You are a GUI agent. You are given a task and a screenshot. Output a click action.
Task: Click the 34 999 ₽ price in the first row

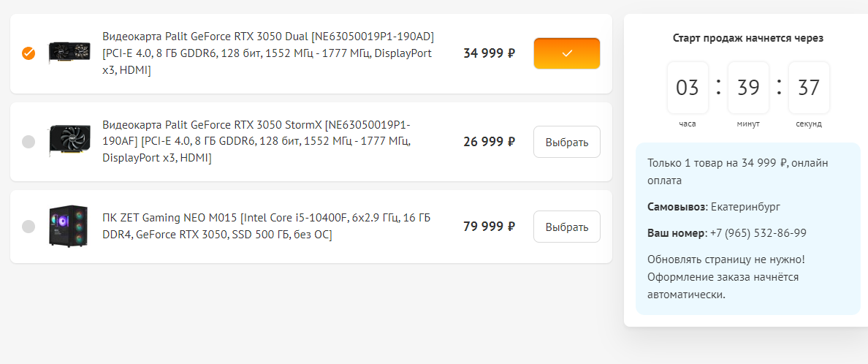click(x=489, y=53)
